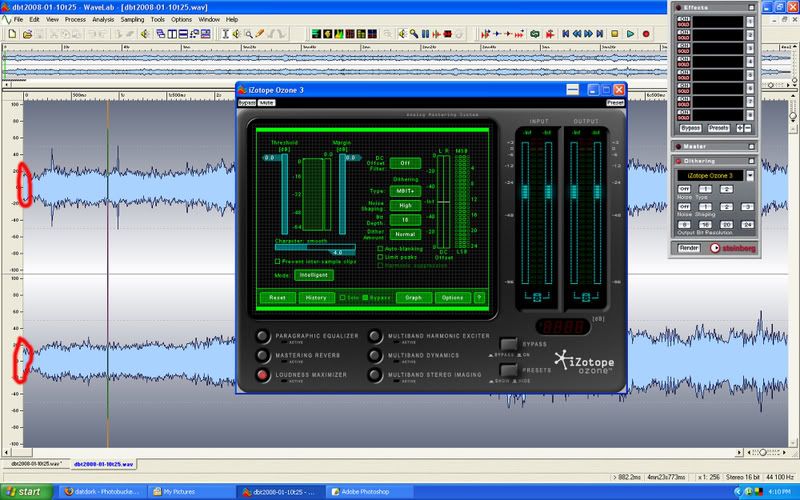
Task: Click the wrench tool toolbar icon
Action: tap(414, 34)
